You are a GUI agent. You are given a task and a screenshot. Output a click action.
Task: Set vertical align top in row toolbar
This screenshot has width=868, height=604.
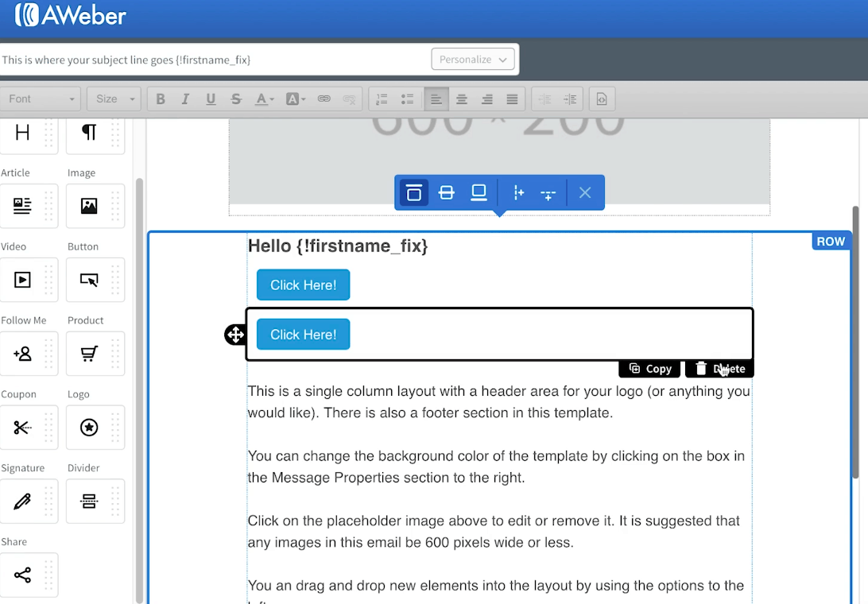pos(414,192)
